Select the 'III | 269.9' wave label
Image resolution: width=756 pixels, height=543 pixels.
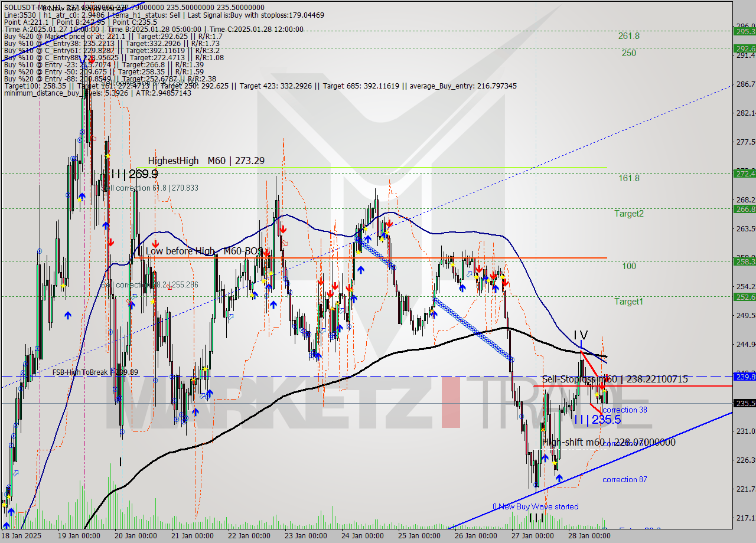coord(134,174)
